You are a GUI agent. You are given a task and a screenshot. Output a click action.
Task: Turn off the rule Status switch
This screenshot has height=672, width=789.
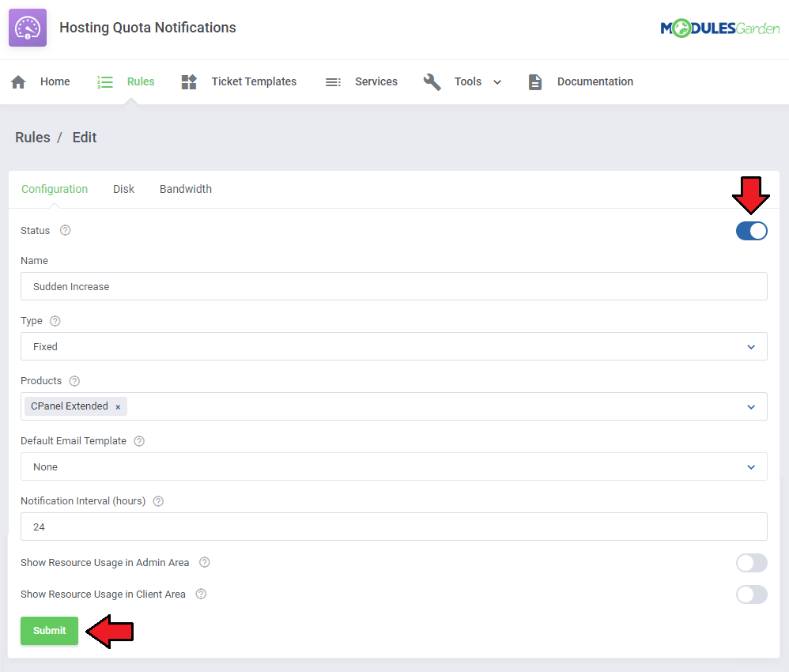(x=751, y=231)
